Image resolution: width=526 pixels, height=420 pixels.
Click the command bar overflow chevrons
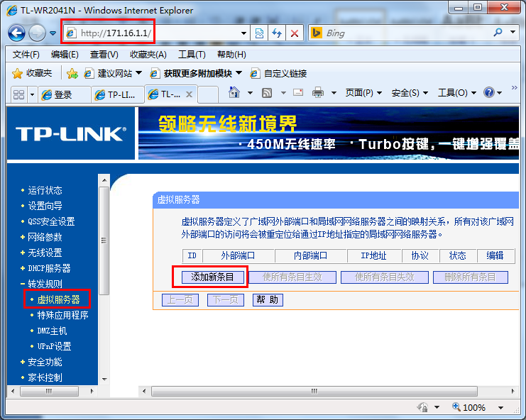pos(514,87)
